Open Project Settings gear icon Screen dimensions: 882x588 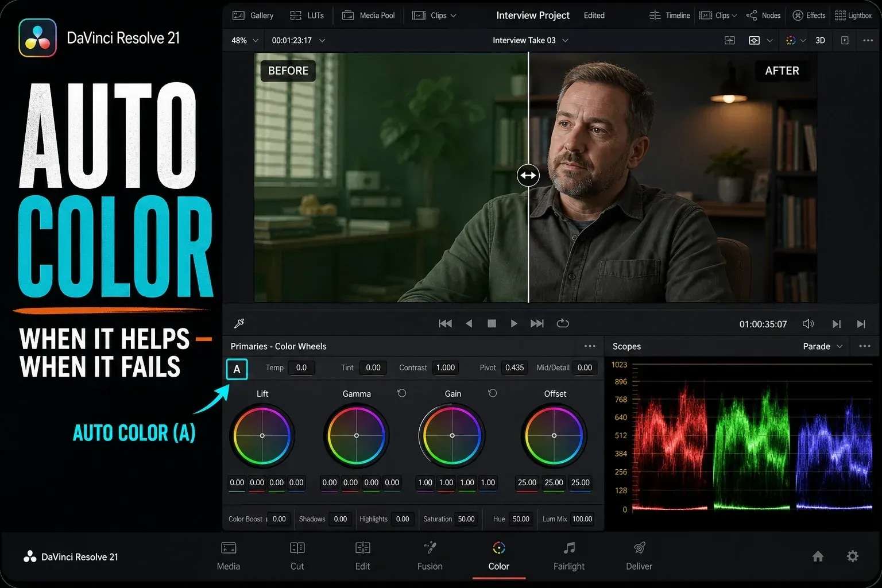coord(853,556)
